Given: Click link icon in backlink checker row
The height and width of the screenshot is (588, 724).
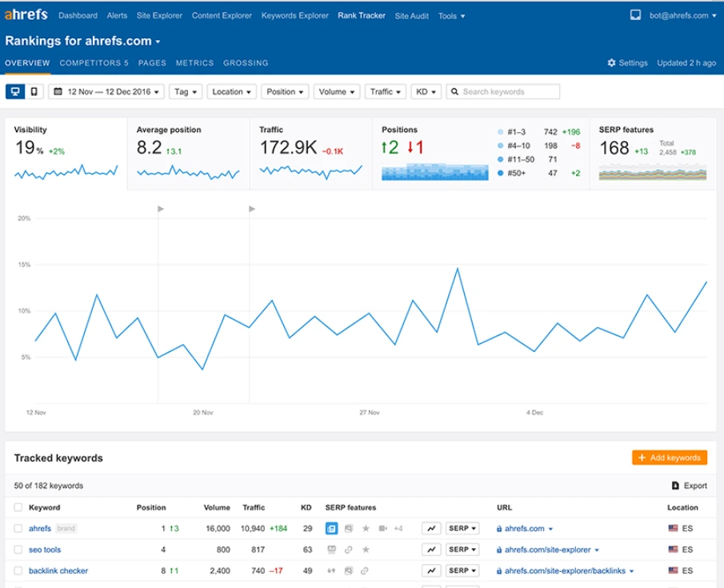Looking at the screenshot, I should 364,571.
